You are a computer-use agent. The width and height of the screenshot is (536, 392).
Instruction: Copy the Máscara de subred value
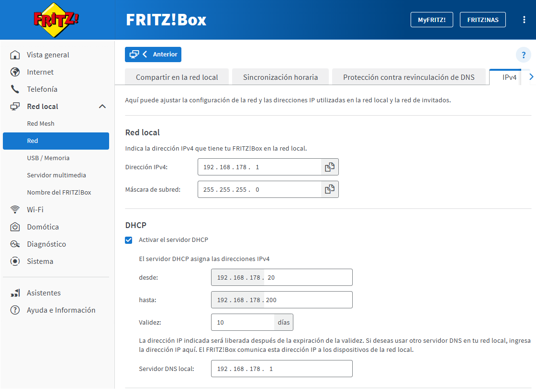[330, 189]
